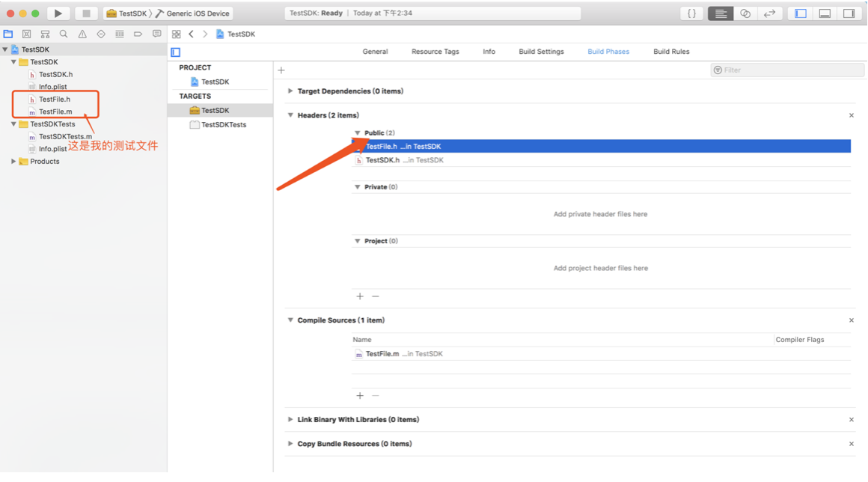Select TestSDK under PROJECT
This screenshot has width=868, height=482.
[x=210, y=82]
